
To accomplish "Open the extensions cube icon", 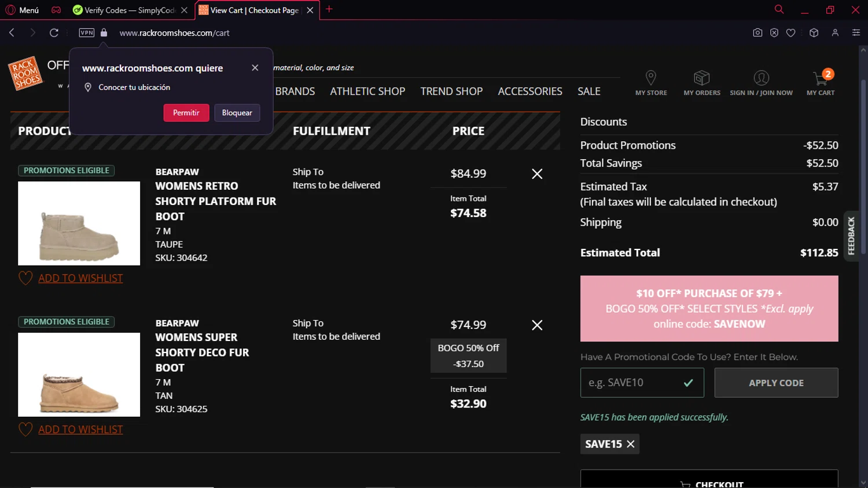I will 814,33.
